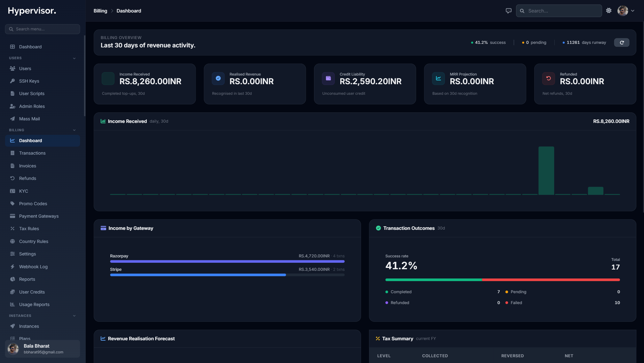Open Admin Roles icon

click(12, 106)
